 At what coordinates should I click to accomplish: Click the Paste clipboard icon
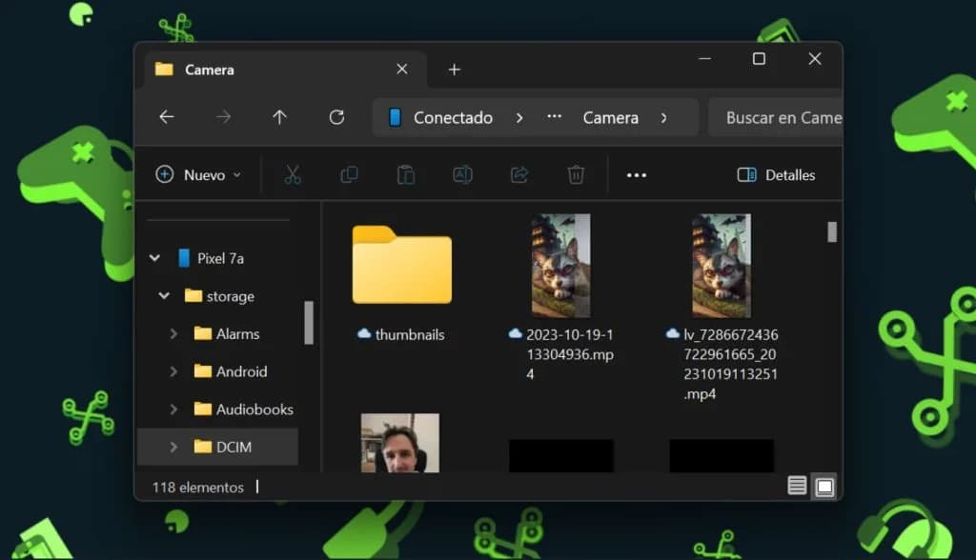coord(406,175)
